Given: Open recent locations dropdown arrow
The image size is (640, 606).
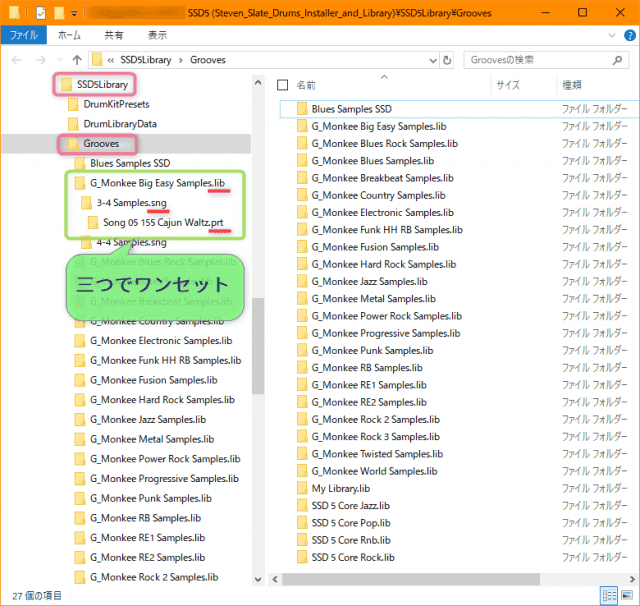Looking at the screenshot, I should coord(60,60).
